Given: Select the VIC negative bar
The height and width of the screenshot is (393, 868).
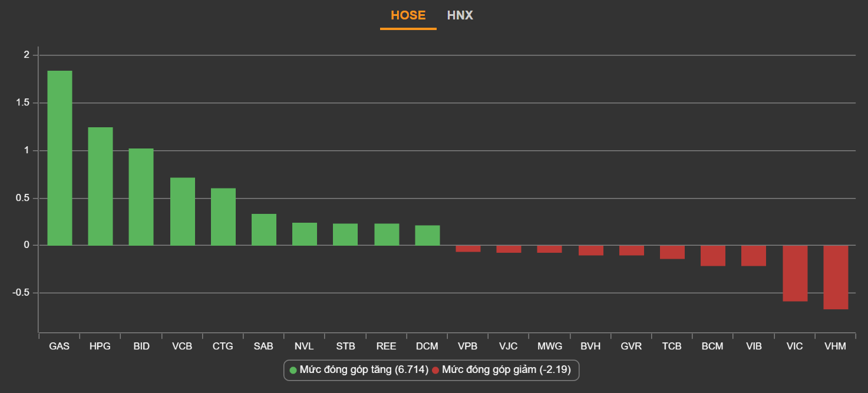Looking at the screenshot, I should coord(795,273).
